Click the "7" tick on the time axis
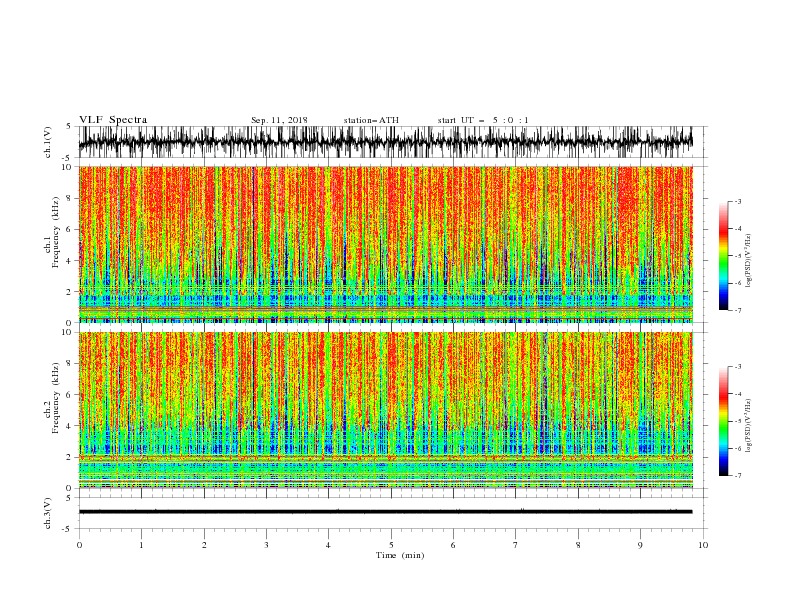Image resolution: width=792 pixels, height=612 pixels. click(516, 545)
